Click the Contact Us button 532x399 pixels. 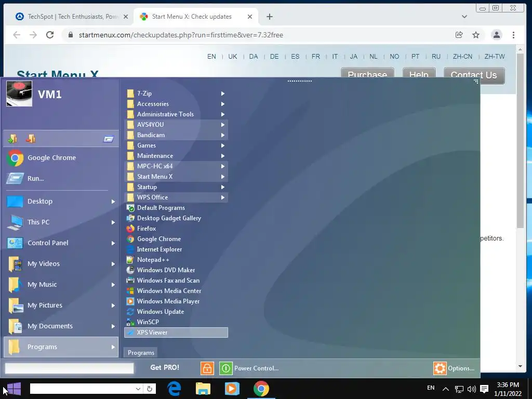(474, 75)
